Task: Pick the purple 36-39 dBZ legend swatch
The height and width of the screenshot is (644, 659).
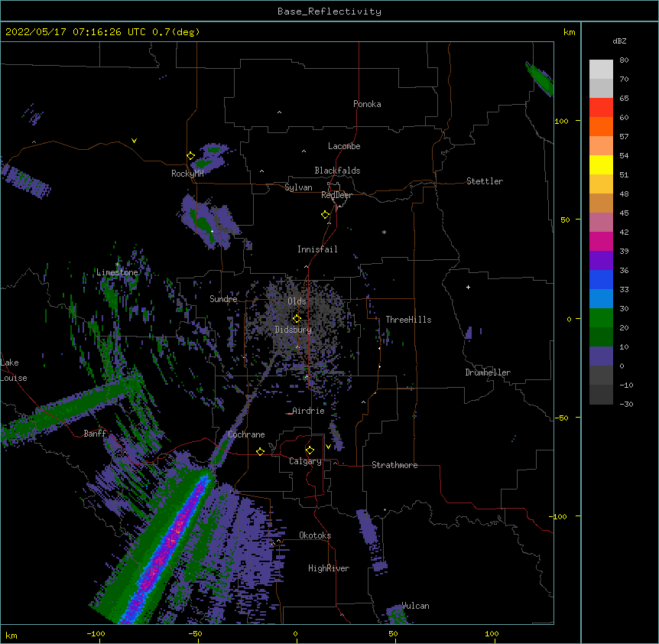Action: tap(601, 260)
